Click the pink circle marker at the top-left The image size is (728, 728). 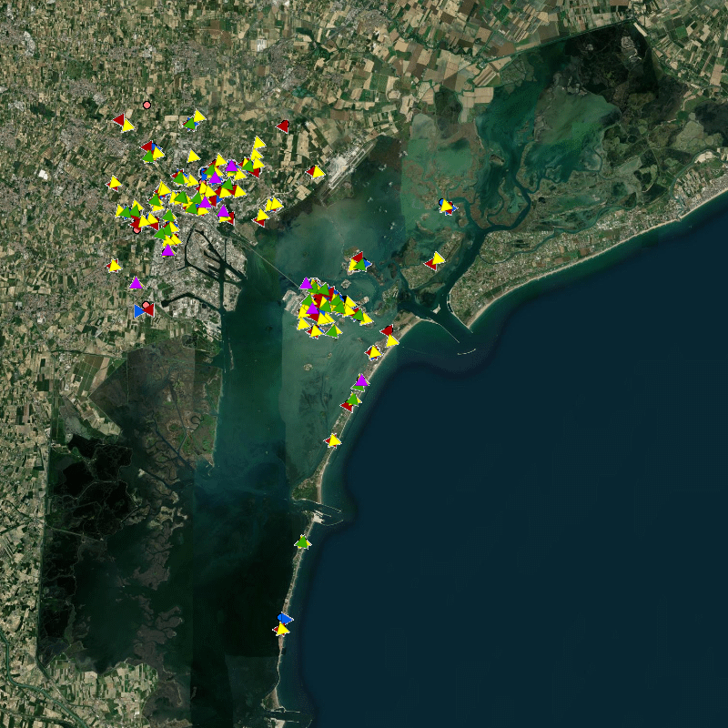pyautogui.click(x=147, y=106)
